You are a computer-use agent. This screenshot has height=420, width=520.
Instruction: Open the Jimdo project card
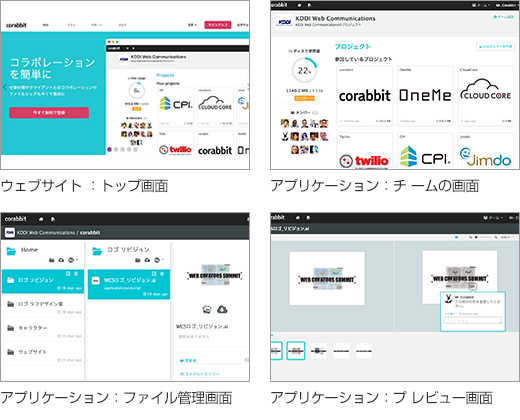[485, 151]
